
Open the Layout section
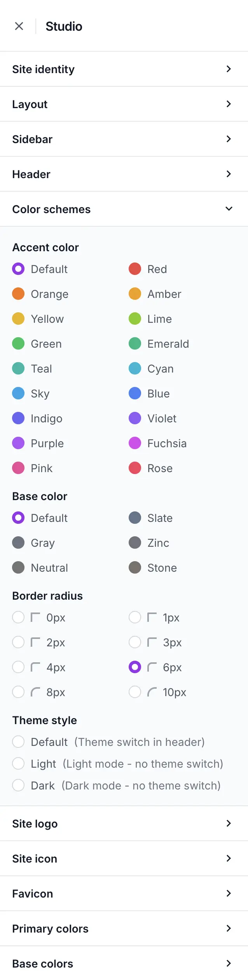(x=124, y=104)
